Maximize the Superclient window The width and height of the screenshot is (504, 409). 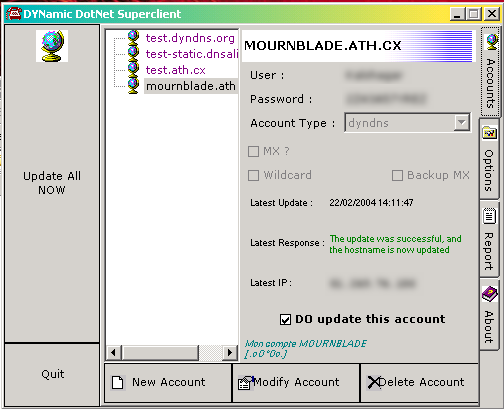pos(473,14)
